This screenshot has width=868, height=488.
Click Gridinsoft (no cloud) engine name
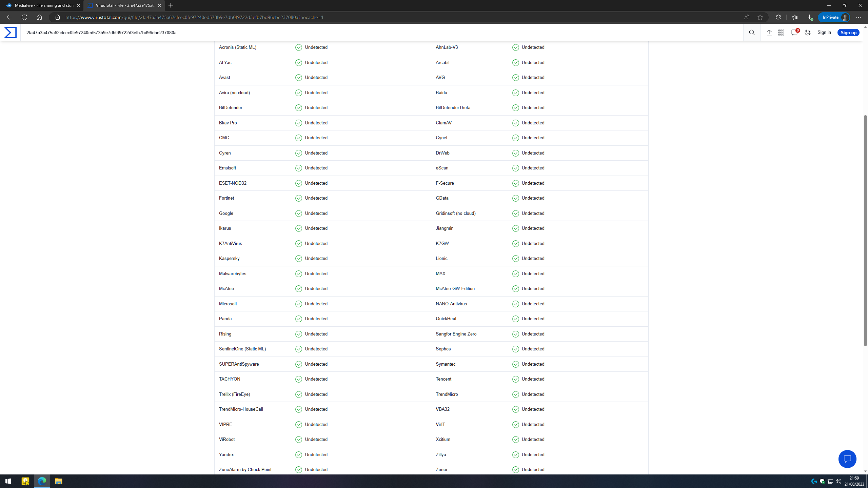[x=456, y=213]
